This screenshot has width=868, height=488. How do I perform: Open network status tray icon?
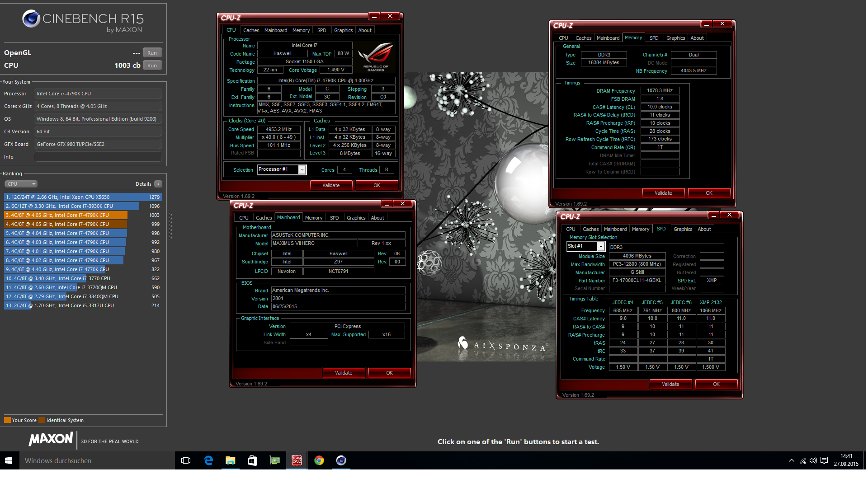[803, 460]
